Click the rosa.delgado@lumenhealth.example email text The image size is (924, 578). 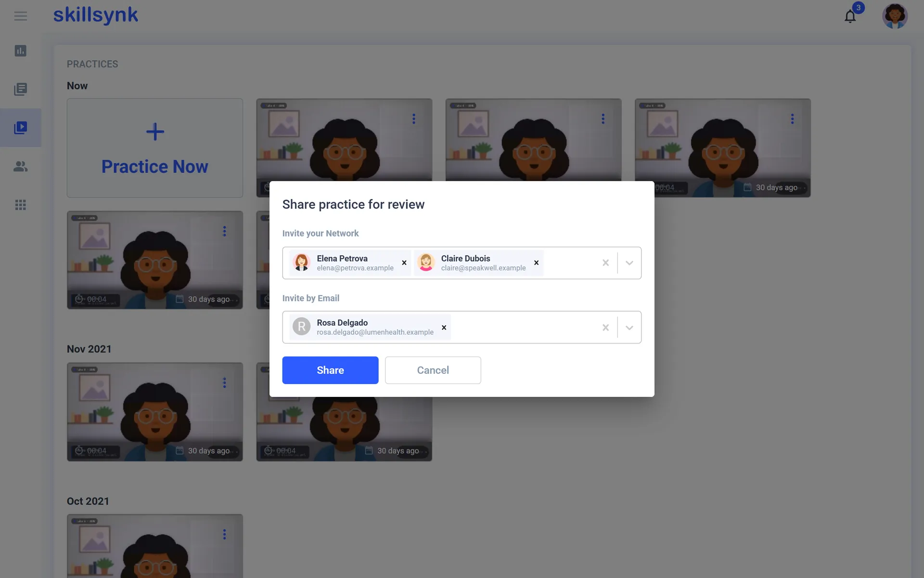[375, 332]
